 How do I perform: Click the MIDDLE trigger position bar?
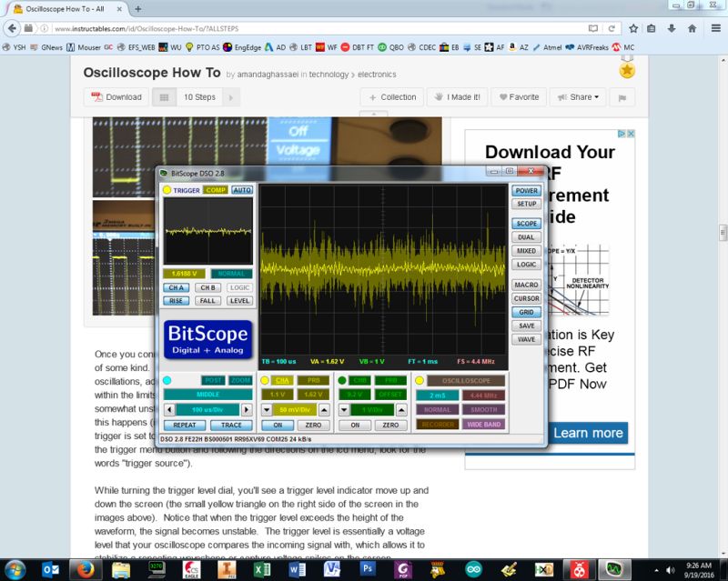click(x=207, y=395)
